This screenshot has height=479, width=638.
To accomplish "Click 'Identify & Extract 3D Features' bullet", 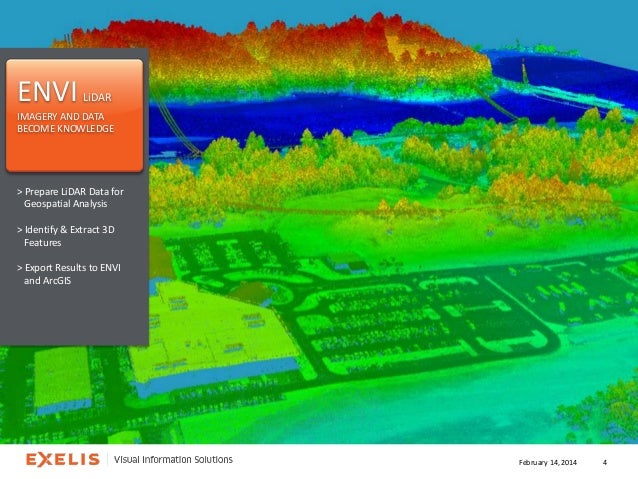I will 66,236.
